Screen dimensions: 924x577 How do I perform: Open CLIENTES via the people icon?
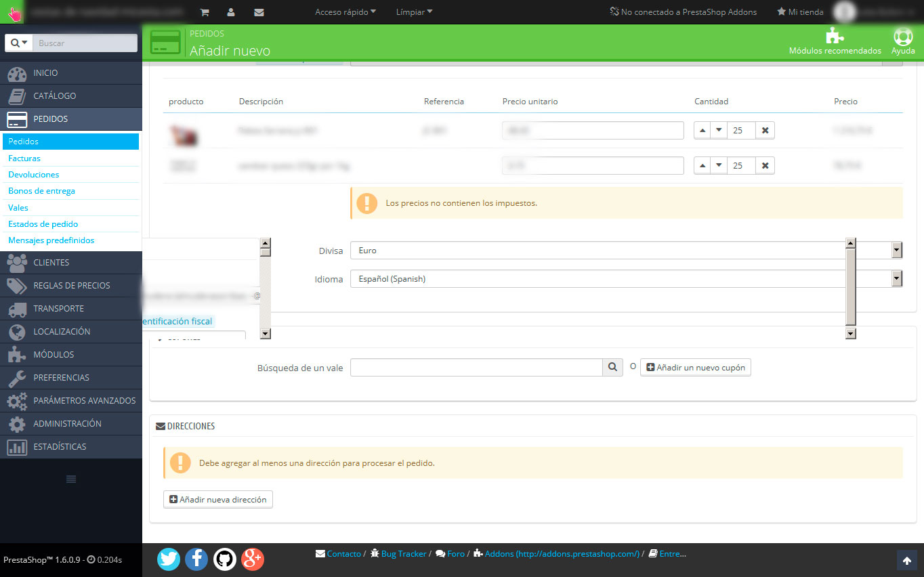[17, 263]
